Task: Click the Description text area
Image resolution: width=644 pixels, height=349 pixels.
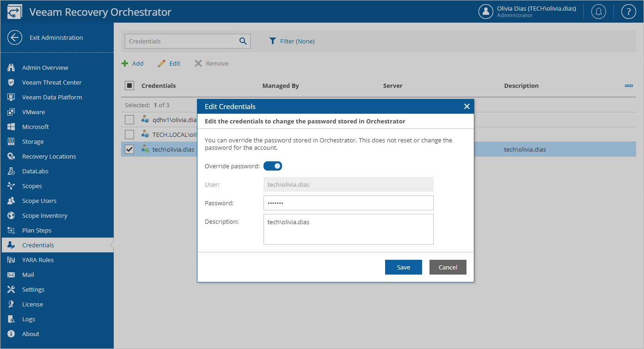Action: tap(349, 229)
